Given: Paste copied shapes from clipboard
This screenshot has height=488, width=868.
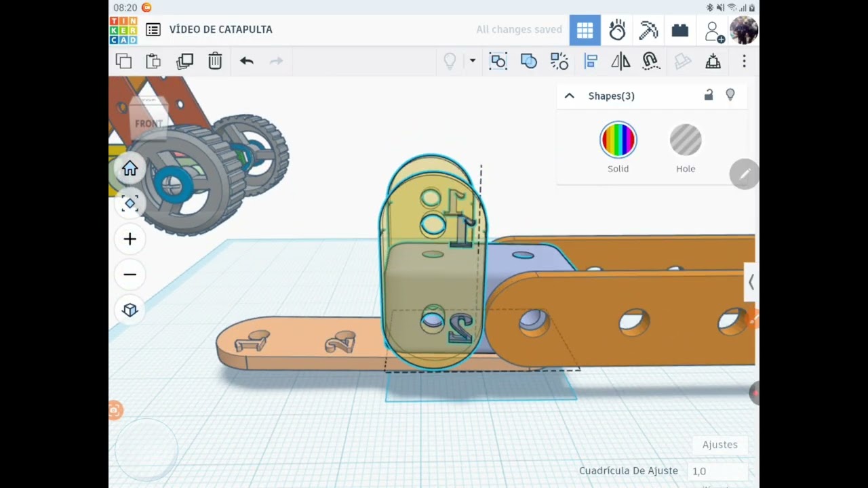Looking at the screenshot, I should [153, 61].
